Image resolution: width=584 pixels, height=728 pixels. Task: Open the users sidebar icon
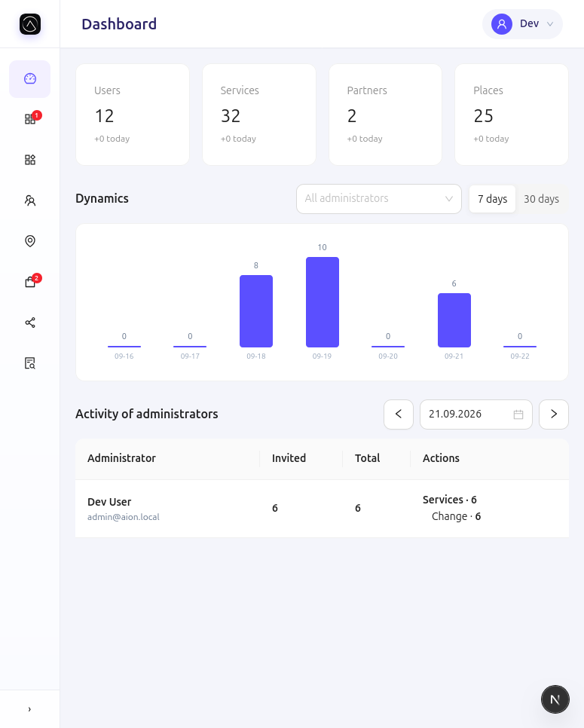pos(29,200)
